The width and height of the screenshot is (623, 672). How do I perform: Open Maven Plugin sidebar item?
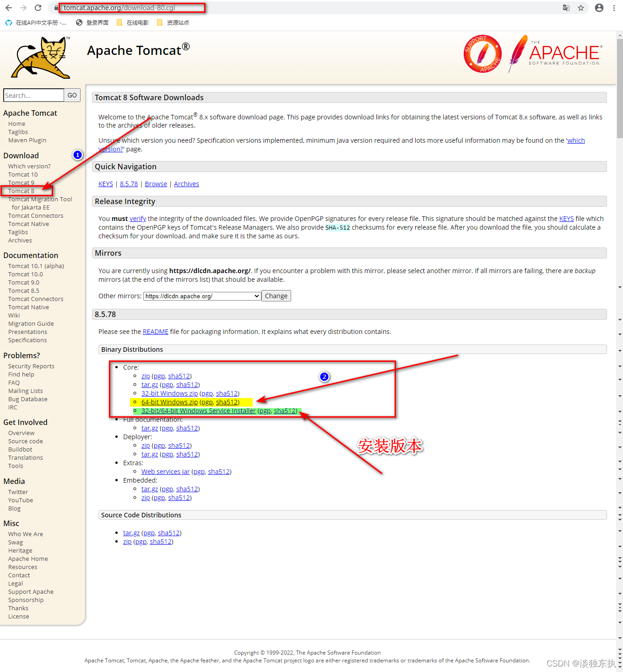(x=27, y=140)
